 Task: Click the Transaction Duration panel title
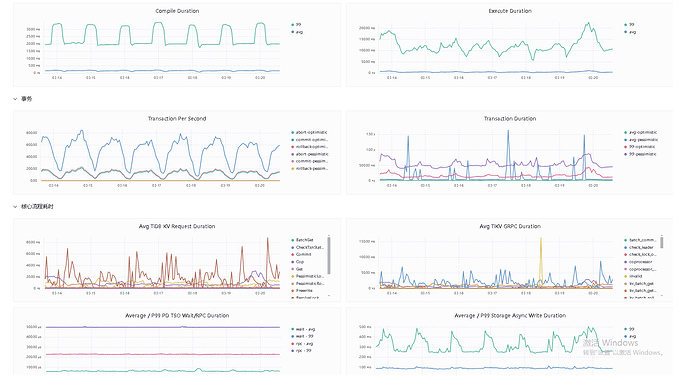[510, 118]
